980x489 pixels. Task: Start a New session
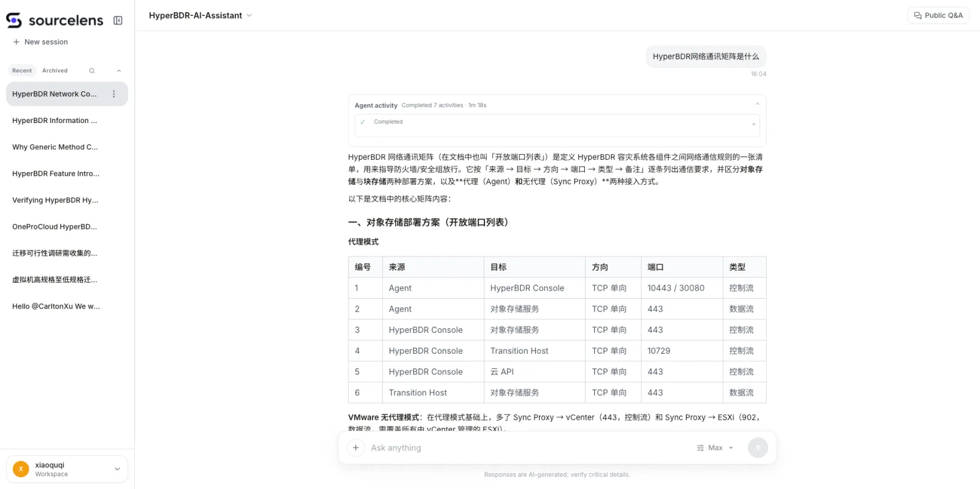point(40,42)
